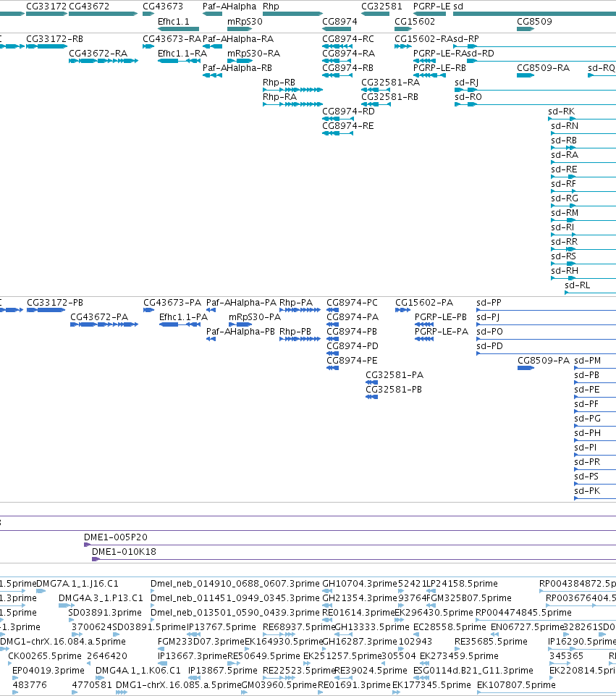
Task: Click protein sd-PP
Action: 489,303
